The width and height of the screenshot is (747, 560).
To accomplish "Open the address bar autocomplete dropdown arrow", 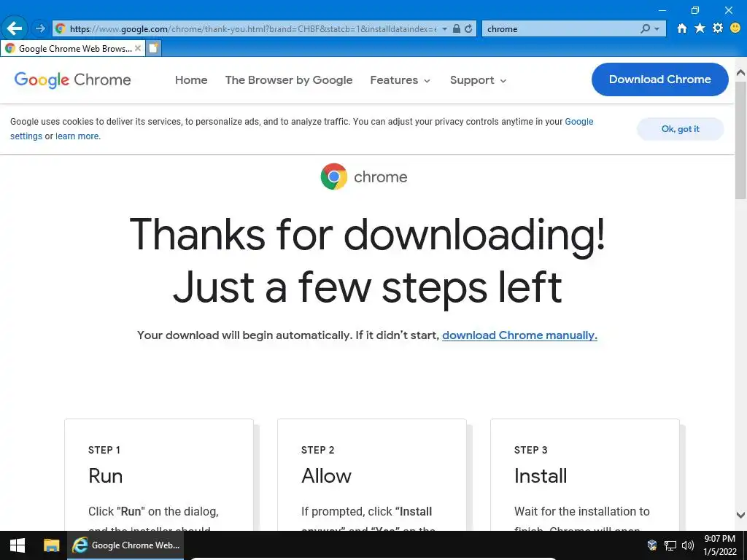I will pyautogui.click(x=444, y=28).
